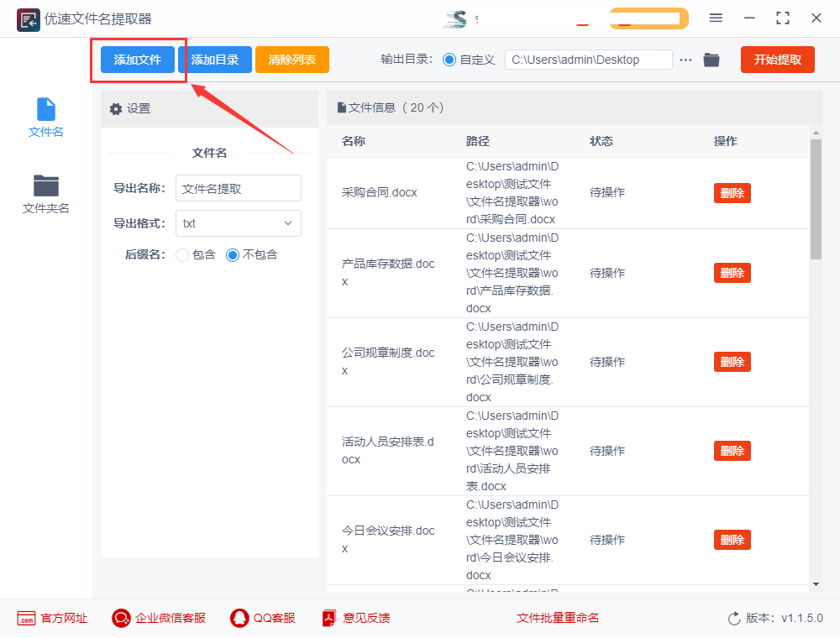
Task: Click 待操作 status of 活动人员安排表 row
Action: (x=607, y=451)
